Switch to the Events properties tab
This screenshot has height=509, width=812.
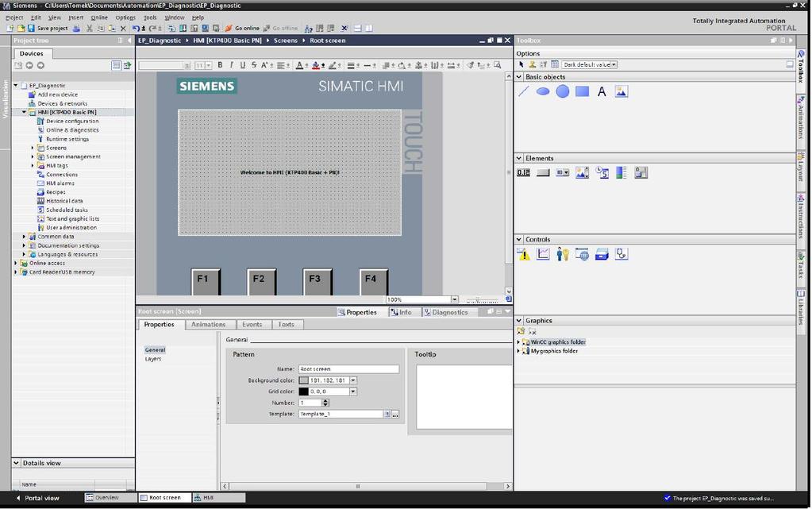click(252, 325)
